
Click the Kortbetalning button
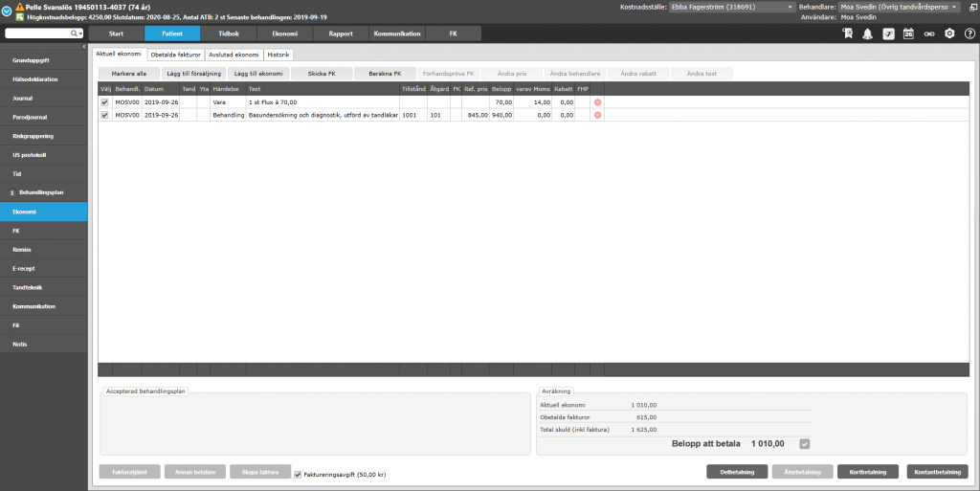867,472
